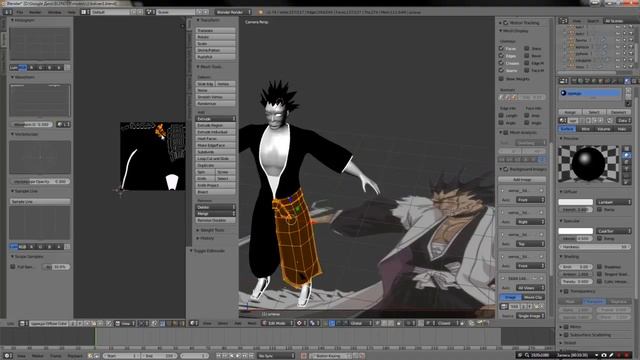Click the Subdivide button

coord(216,152)
